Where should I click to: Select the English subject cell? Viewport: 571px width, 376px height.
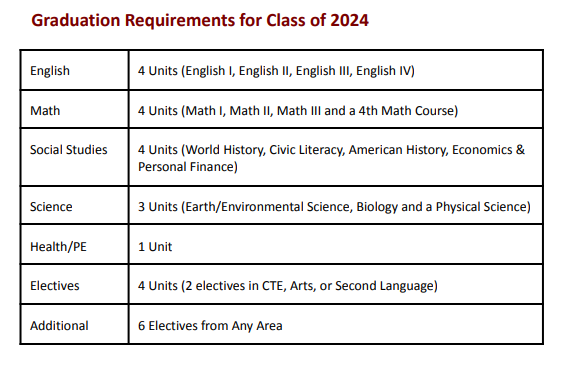pyautogui.click(x=75, y=70)
